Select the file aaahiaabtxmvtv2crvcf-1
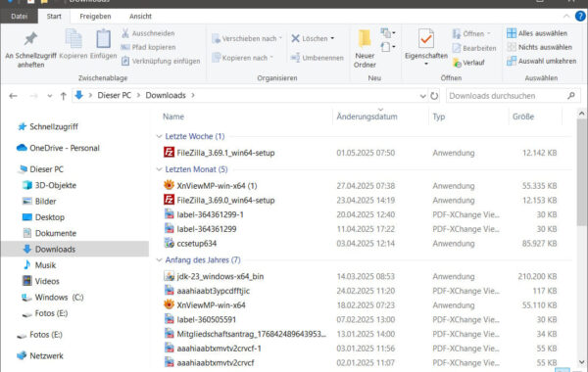588x372 pixels. coord(219,349)
